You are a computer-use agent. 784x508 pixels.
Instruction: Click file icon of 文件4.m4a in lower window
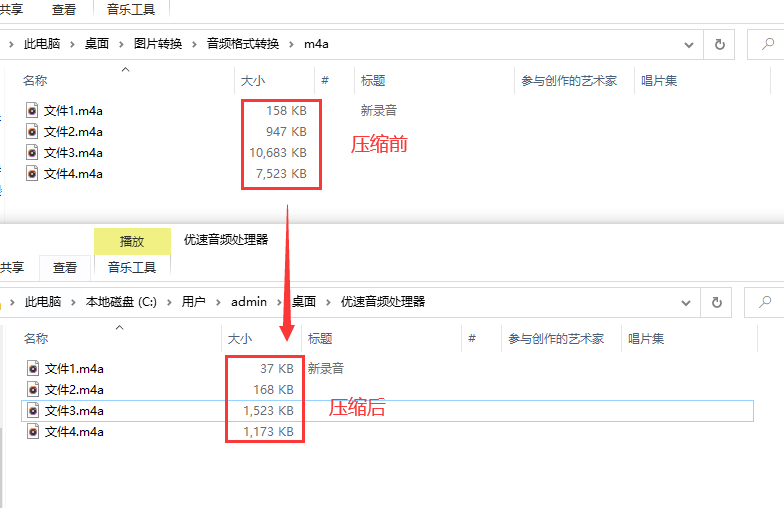click(x=33, y=431)
